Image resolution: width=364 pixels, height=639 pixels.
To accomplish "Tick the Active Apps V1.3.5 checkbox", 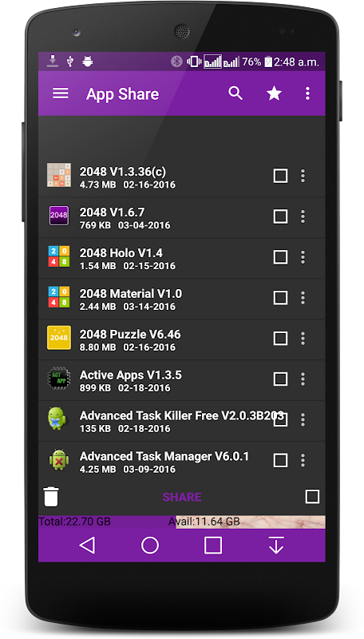I will tap(280, 379).
